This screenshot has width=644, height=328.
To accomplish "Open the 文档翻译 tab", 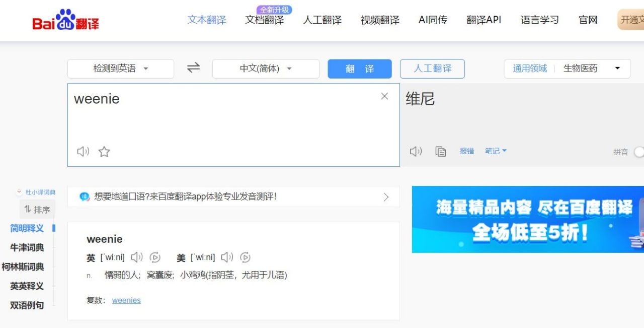I will click(x=265, y=20).
